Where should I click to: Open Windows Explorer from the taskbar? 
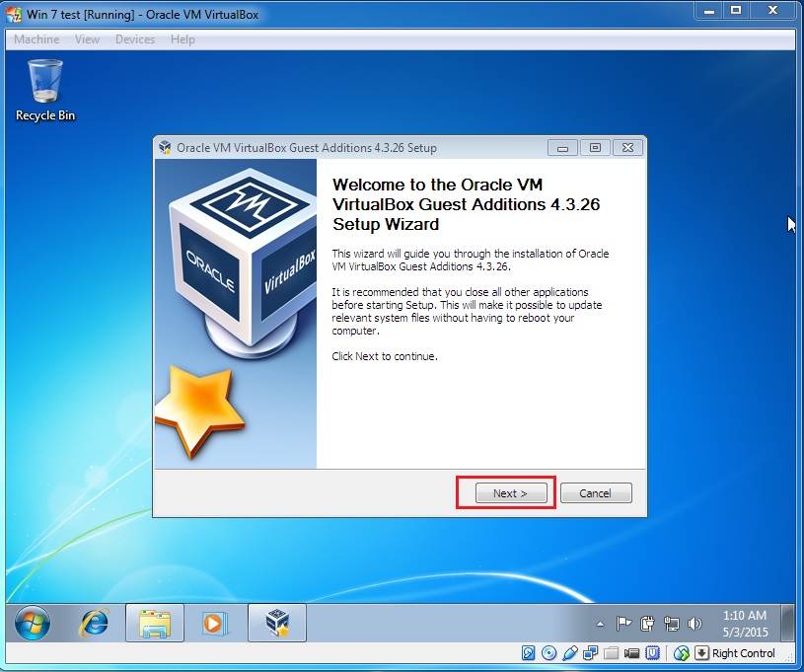click(x=153, y=623)
